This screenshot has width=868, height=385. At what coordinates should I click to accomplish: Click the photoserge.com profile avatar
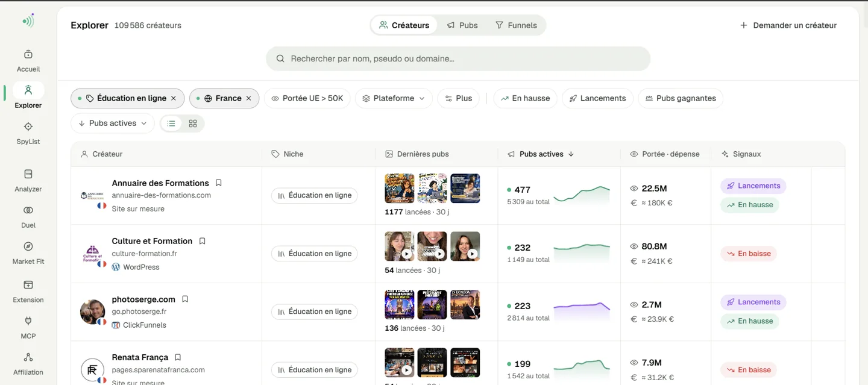click(93, 311)
